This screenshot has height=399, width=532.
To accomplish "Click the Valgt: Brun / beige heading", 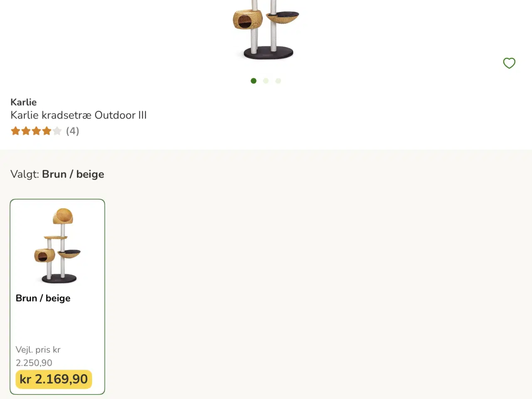I will (57, 174).
